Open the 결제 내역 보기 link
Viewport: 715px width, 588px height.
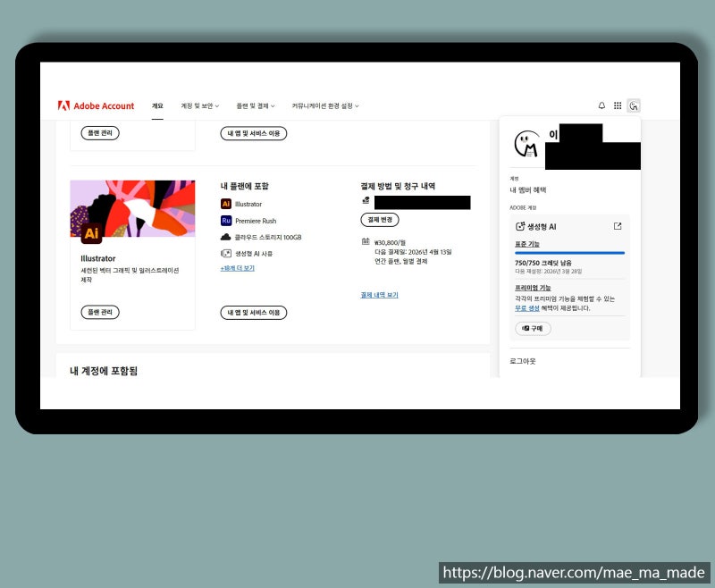379,295
